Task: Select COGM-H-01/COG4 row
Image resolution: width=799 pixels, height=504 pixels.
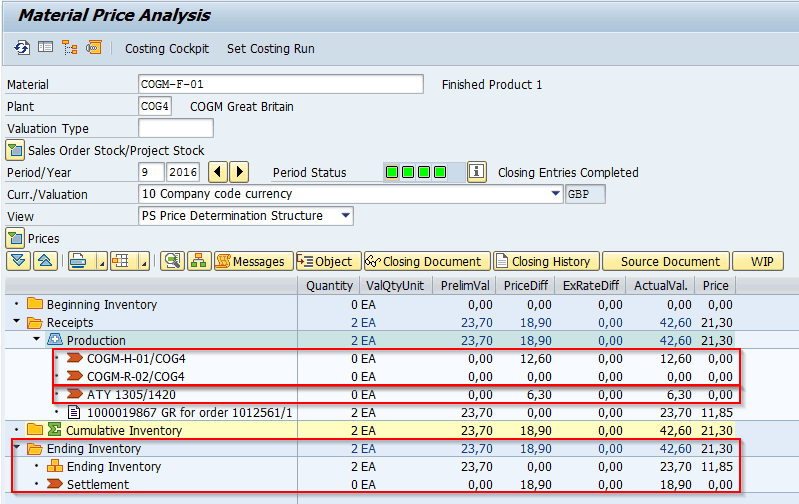Action: [x=136, y=358]
